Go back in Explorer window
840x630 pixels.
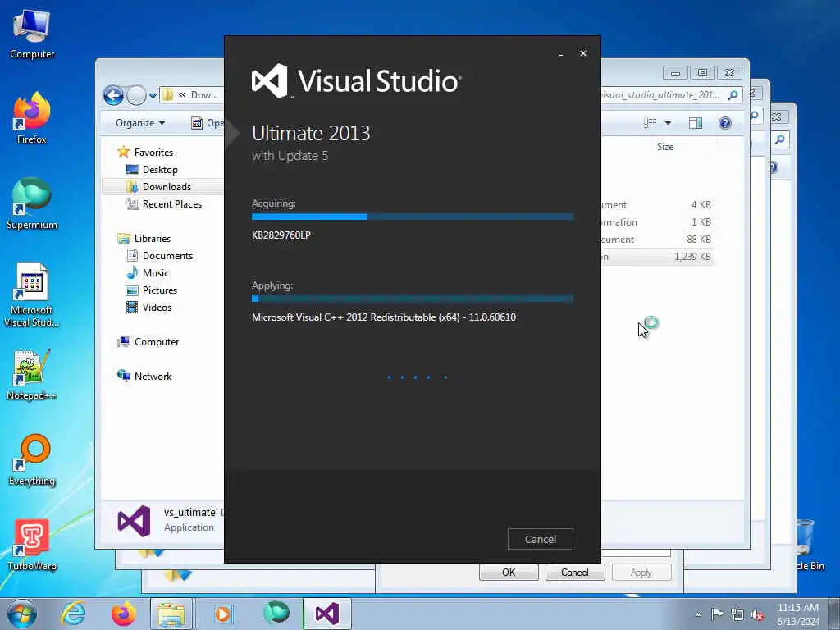(113, 95)
